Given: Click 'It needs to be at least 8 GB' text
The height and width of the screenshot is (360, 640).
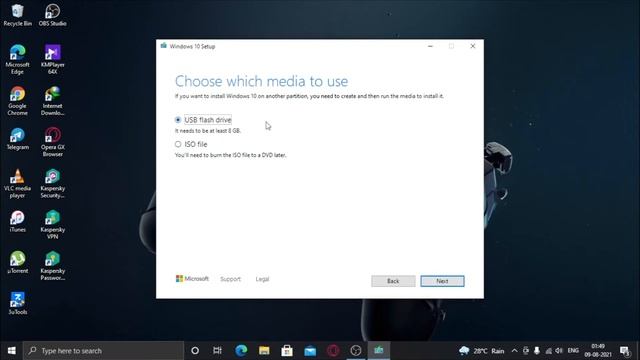Looking at the screenshot, I should point(208,131).
